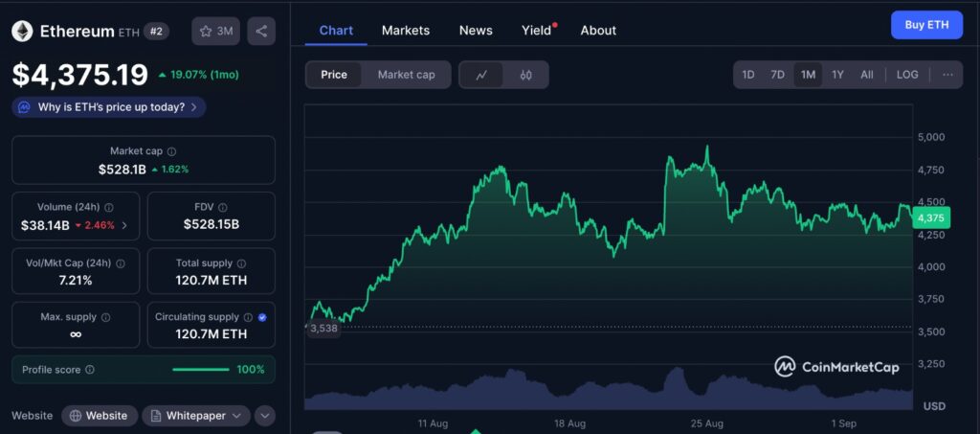Click the Profile score info icon

(90, 370)
